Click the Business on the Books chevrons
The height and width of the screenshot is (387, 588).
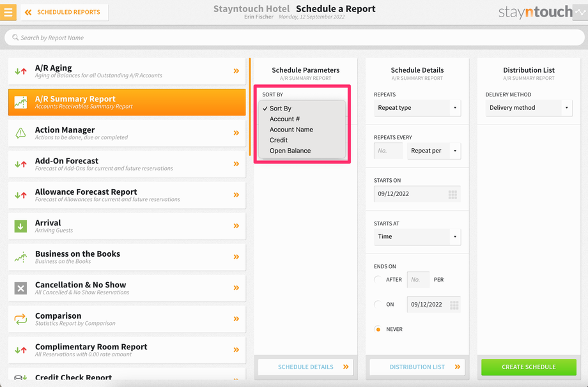click(236, 257)
